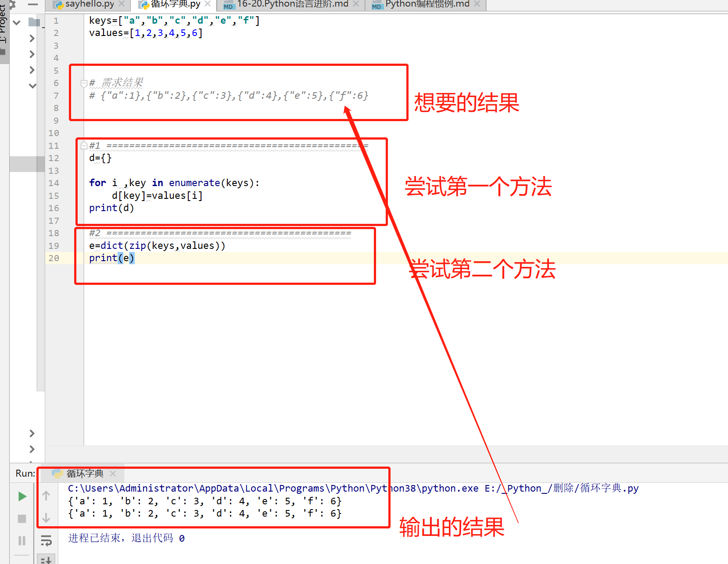Close the sayhello.py tab
The height and width of the screenshot is (564, 728).
tap(122, 4)
